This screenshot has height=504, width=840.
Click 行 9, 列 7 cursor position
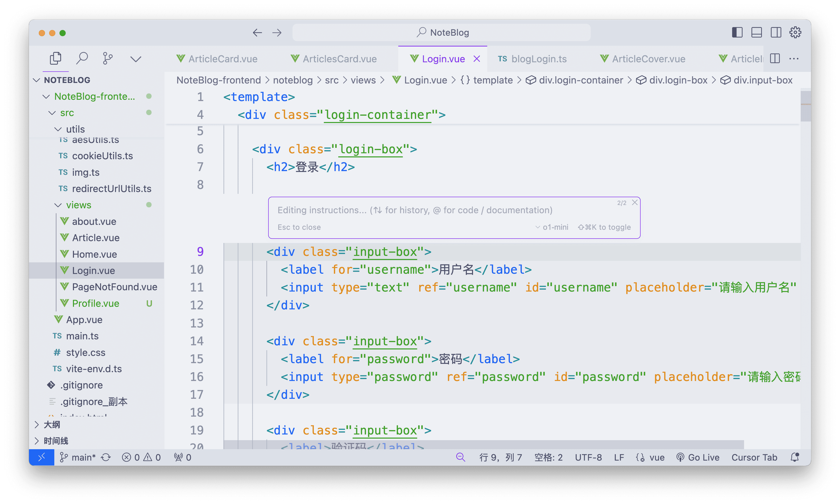pos(500,457)
